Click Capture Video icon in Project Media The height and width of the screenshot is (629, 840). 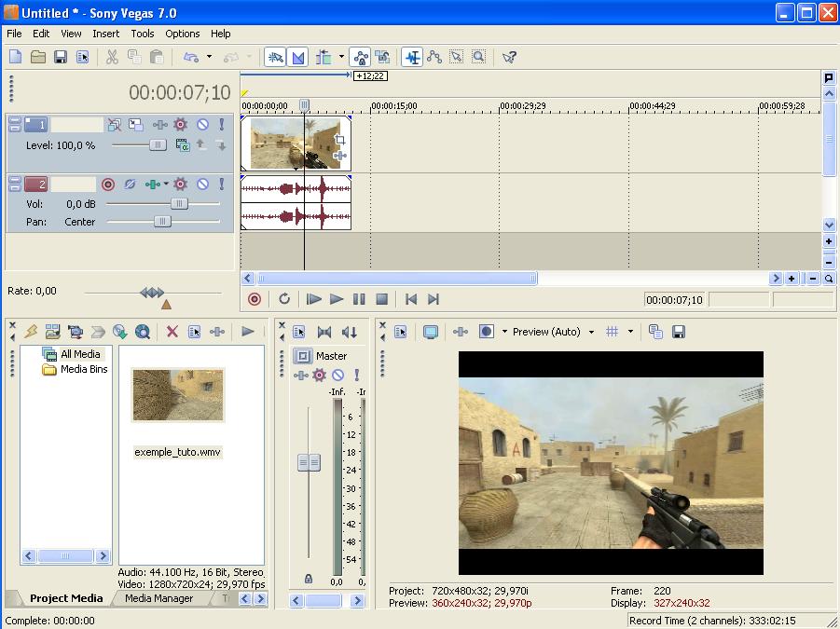point(75,332)
